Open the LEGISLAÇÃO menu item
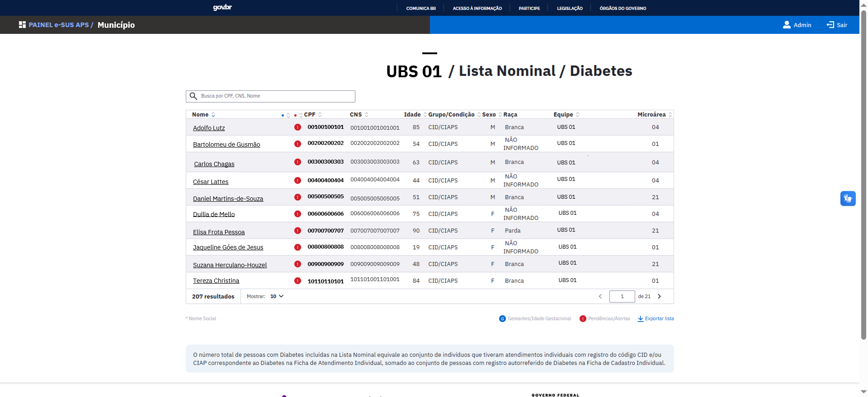 pyautogui.click(x=569, y=8)
